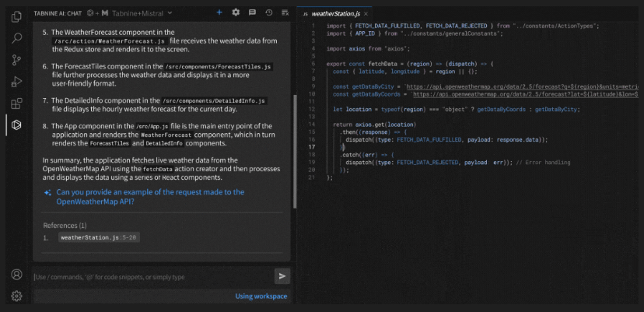Image resolution: width=644 pixels, height=312 pixels.
Task: Open Run and Debug view
Action: click(x=16, y=81)
